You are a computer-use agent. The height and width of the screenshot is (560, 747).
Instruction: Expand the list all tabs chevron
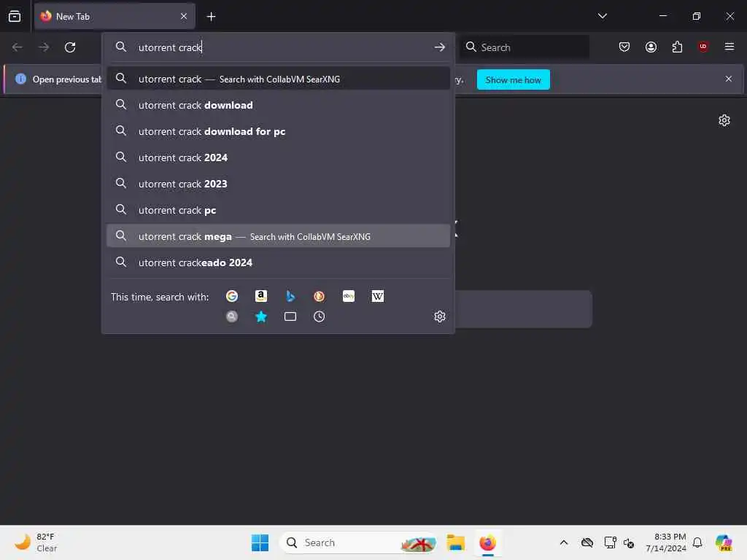pos(602,16)
